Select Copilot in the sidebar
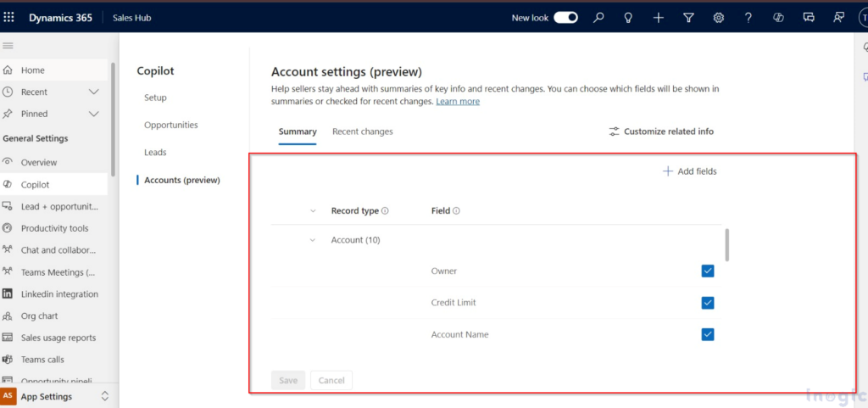The image size is (868, 408). click(54, 184)
